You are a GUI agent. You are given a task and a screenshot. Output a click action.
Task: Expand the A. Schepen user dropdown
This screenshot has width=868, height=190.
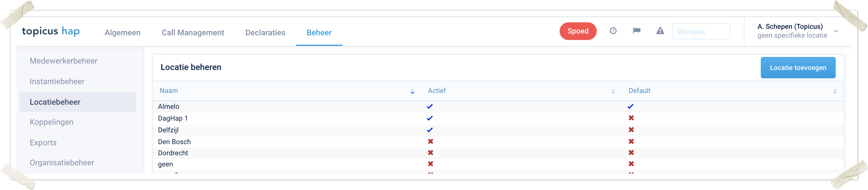coord(836,31)
